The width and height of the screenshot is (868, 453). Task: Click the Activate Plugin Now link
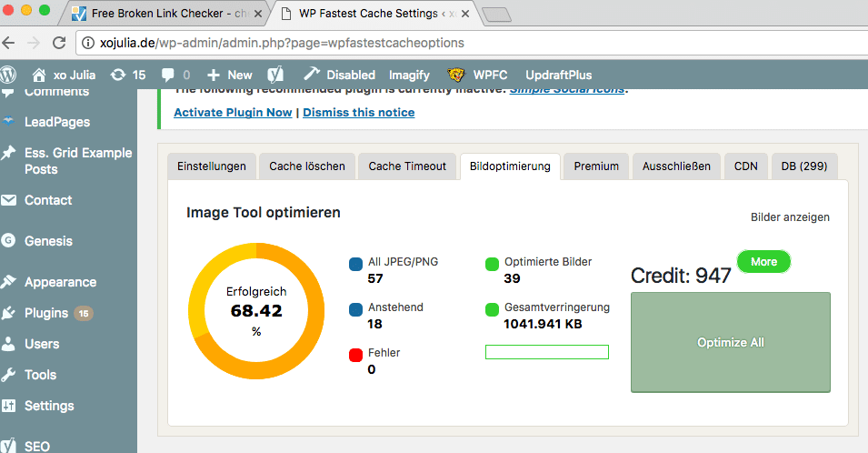(233, 113)
